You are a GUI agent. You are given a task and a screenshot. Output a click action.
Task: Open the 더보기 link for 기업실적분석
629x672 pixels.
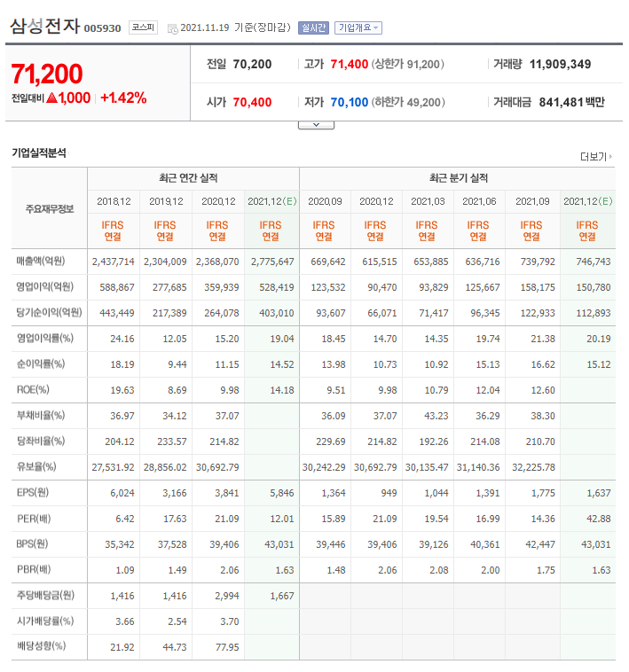pyautogui.click(x=596, y=157)
